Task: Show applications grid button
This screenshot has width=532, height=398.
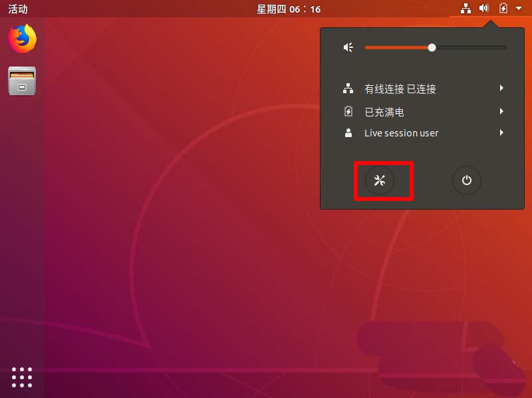Action: [22, 377]
